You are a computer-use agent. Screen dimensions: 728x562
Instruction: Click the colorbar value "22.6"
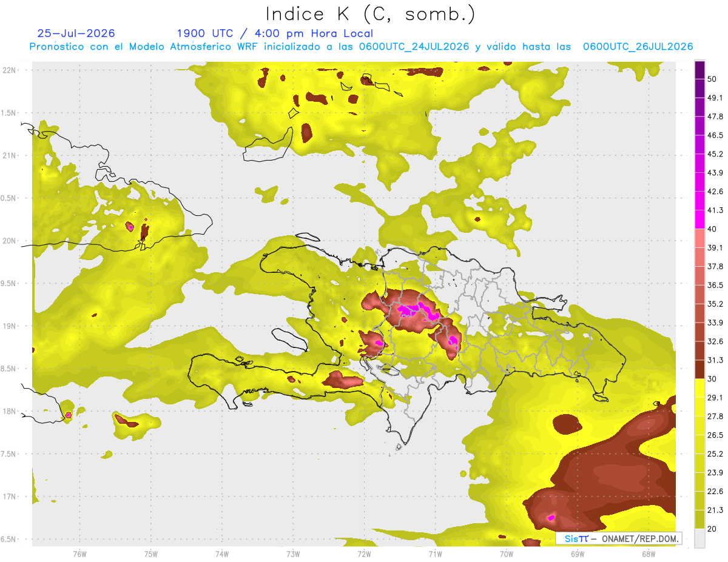click(716, 491)
